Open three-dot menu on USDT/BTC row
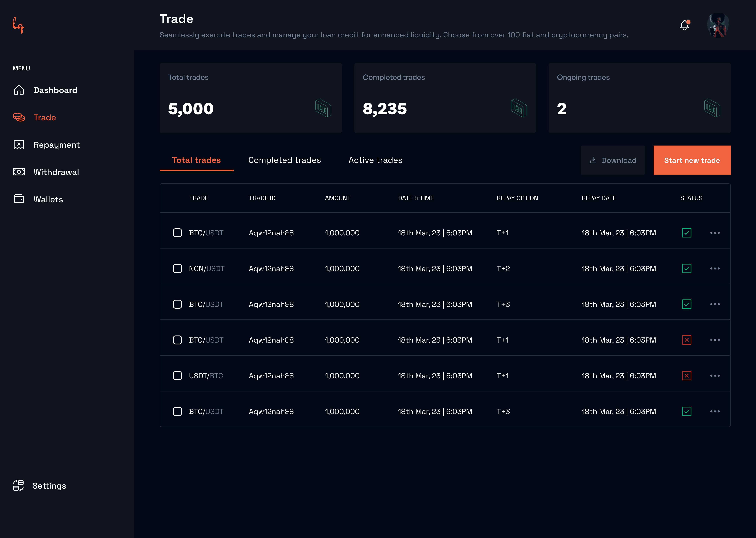Screen dimensions: 756x538 [x=715, y=376]
